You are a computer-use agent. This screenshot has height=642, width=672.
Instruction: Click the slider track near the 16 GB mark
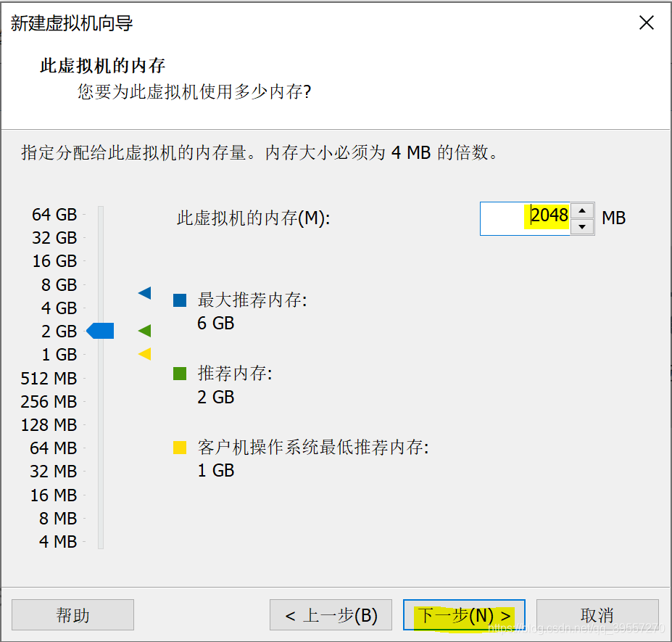click(100, 261)
